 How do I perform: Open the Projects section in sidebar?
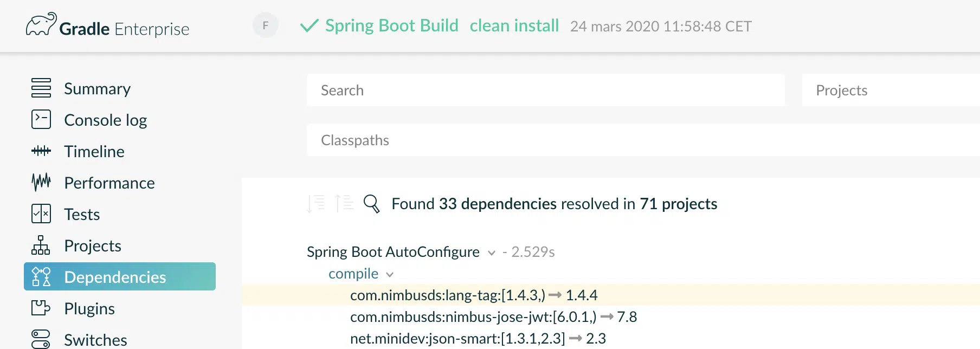coord(93,245)
